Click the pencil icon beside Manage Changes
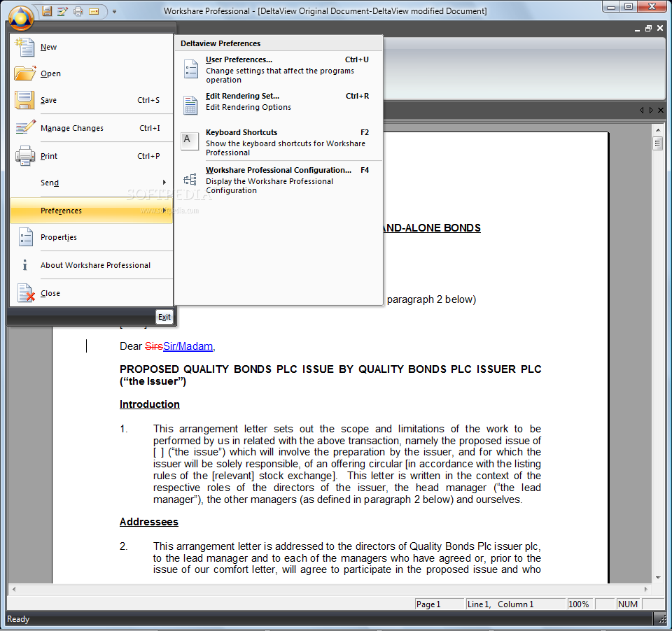 point(25,127)
